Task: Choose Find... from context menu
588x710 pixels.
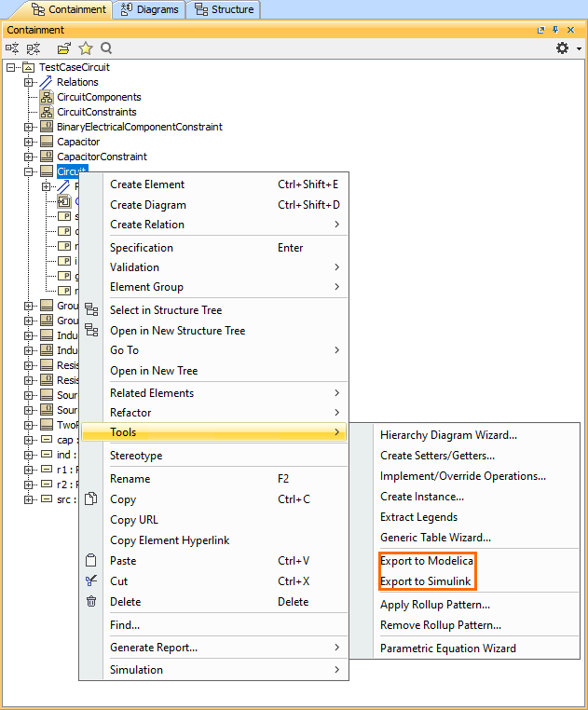Action: pyautogui.click(x=213, y=625)
